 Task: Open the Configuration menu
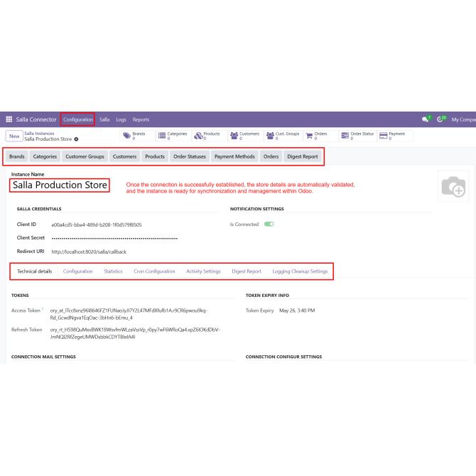point(78,119)
